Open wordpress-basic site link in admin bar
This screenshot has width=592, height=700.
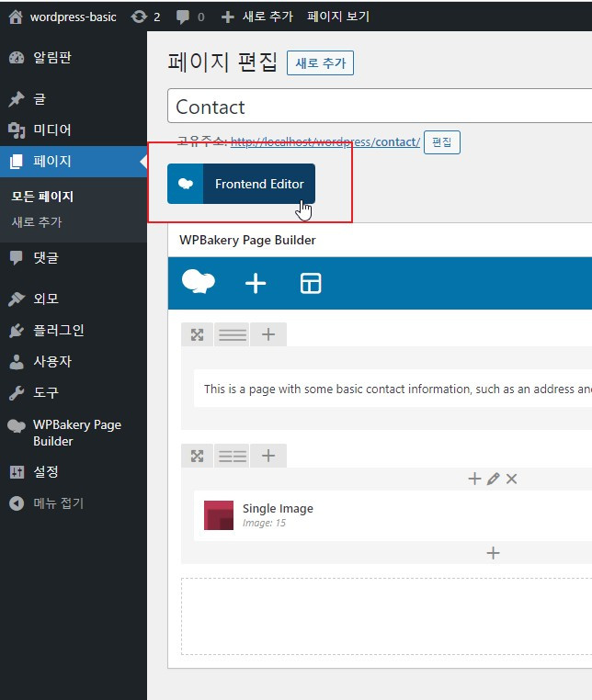pyautogui.click(x=73, y=17)
